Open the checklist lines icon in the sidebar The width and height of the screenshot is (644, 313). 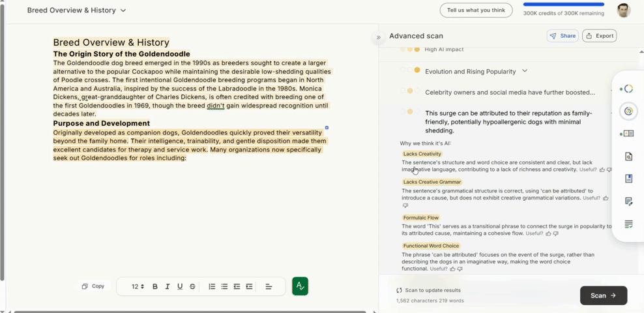click(x=628, y=224)
